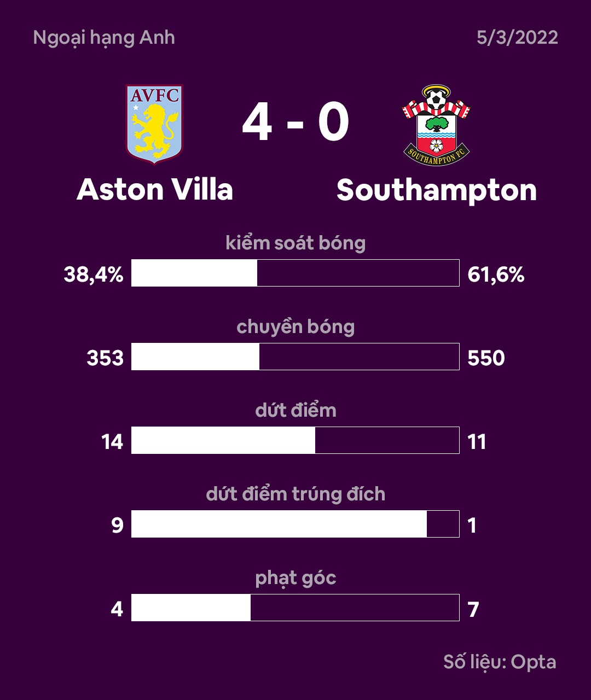Click the phạt góc corners bar
The image size is (591, 700).
tap(295, 608)
